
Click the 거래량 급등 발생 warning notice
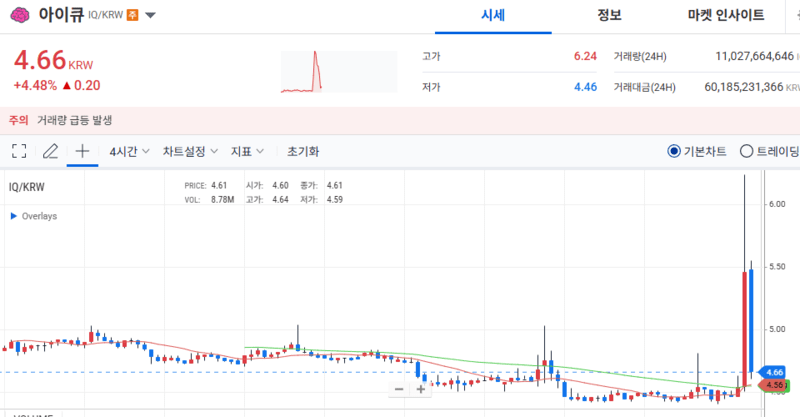tap(74, 120)
